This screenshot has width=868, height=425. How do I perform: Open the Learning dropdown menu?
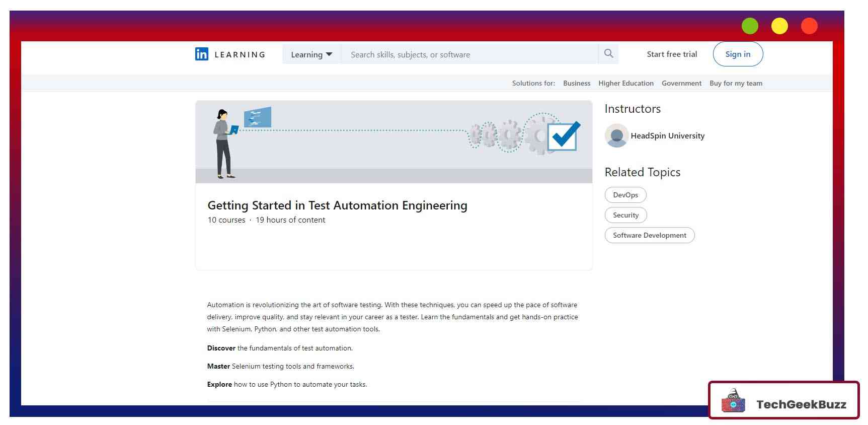[x=311, y=54]
